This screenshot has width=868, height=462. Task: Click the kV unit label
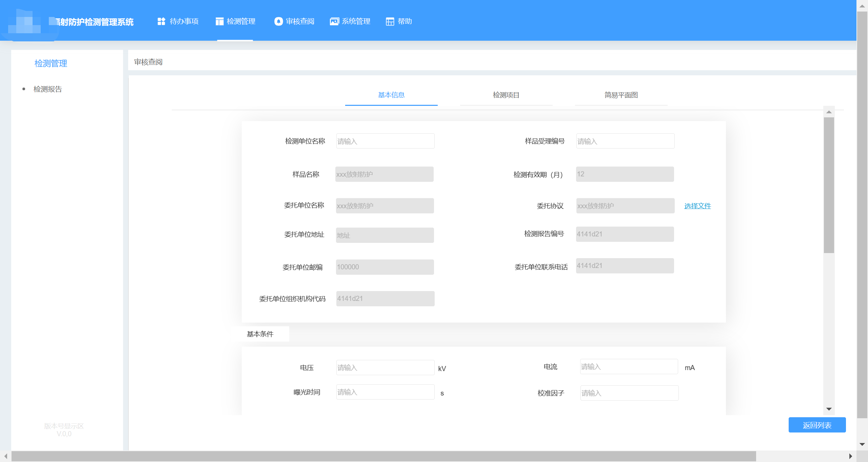[x=442, y=369]
